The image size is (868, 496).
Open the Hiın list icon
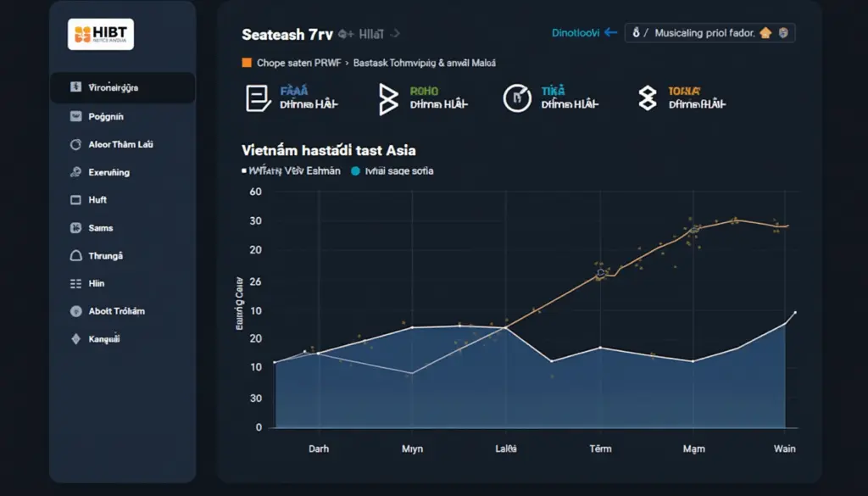click(x=75, y=283)
